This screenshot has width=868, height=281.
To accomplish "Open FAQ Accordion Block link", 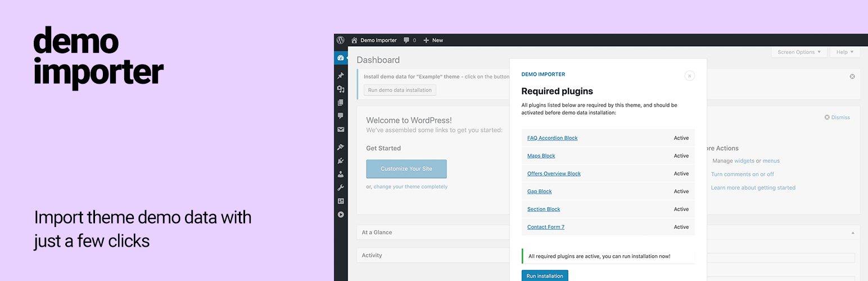I will [552, 138].
